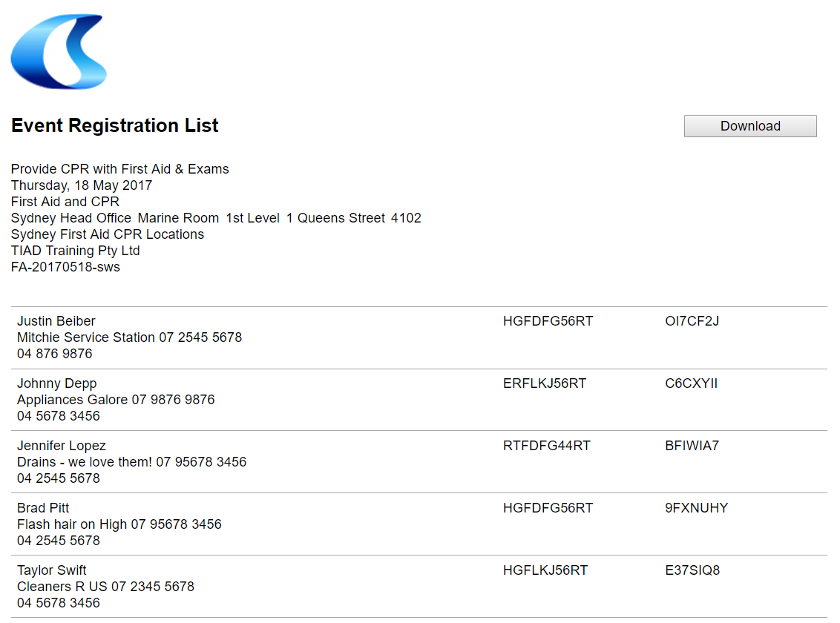Click Jennifer Lopez's reference RTFDFG44RT
This screenshot has width=840, height=623.
tap(546, 446)
